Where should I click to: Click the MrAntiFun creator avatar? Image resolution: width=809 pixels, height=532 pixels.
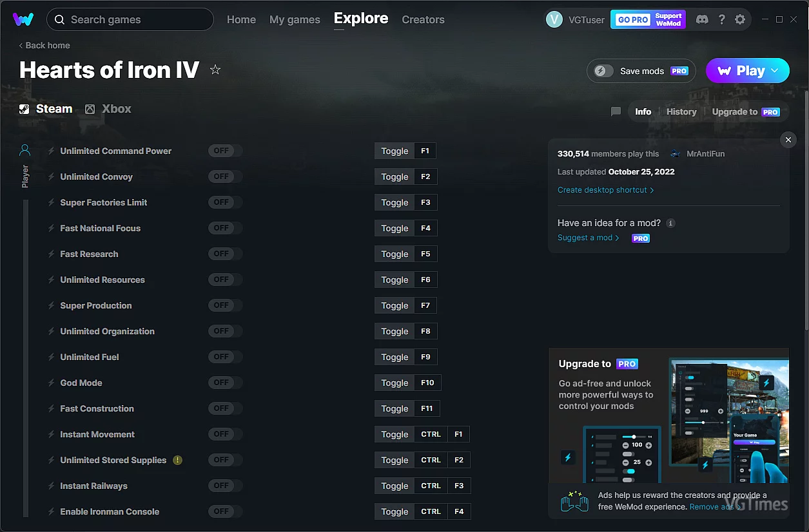676,154
